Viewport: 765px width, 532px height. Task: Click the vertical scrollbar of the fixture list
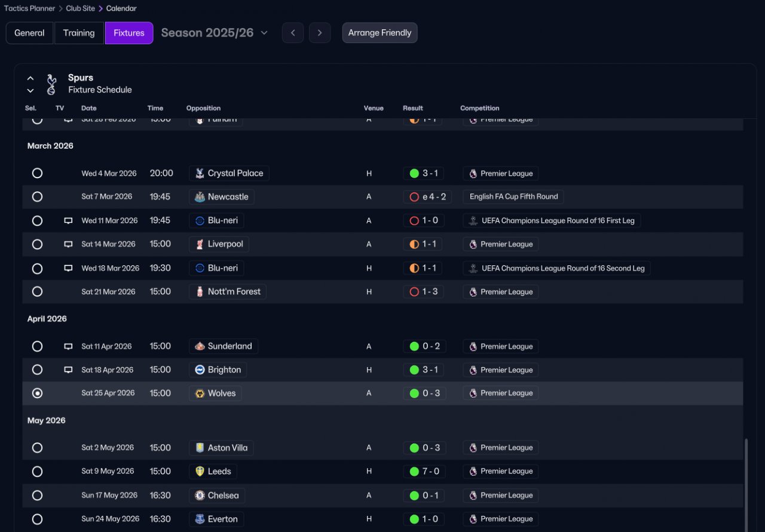pos(746,484)
